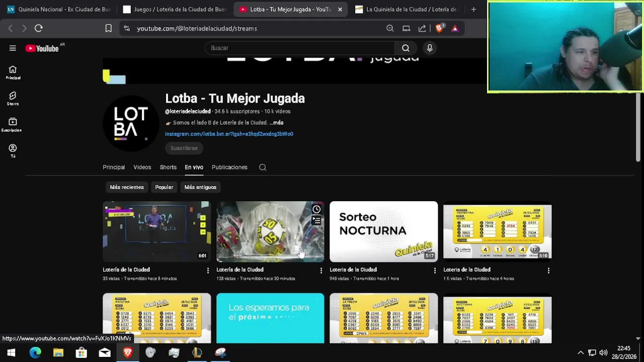Open the Sorteo NOCTURNA video thumbnail
644x362 pixels.
(384, 232)
